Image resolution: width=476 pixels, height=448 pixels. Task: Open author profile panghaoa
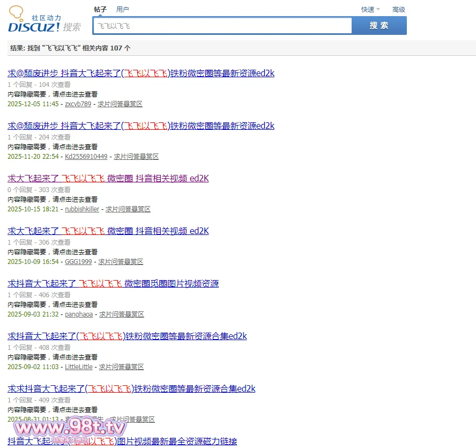[79, 314]
